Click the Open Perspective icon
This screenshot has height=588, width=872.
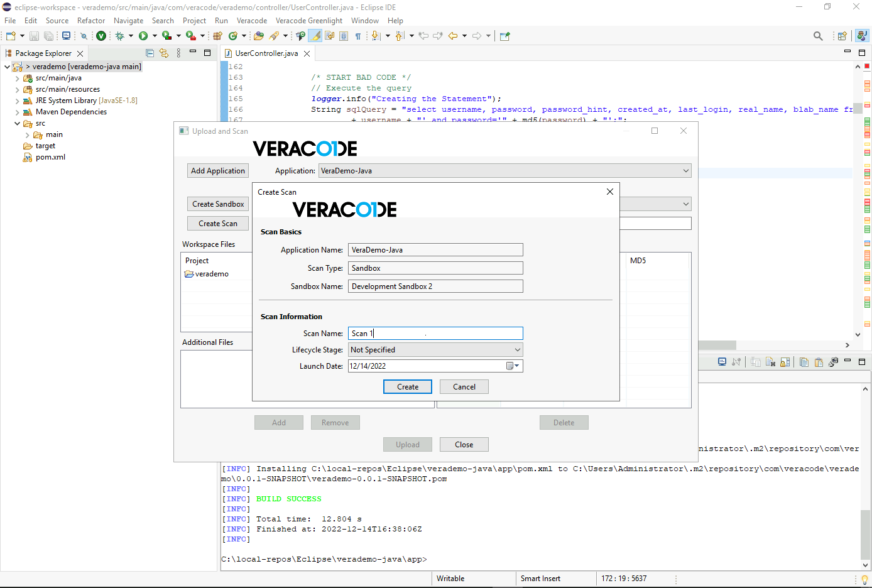842,36
